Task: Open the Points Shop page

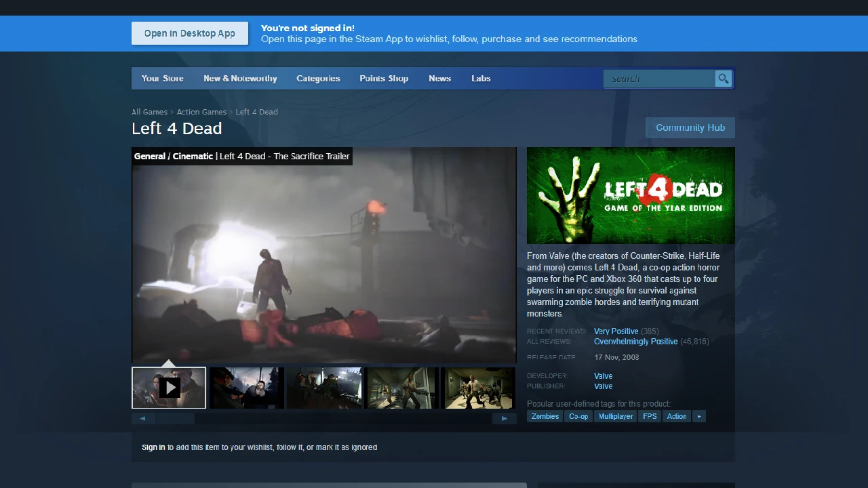Action: (384, 78)
